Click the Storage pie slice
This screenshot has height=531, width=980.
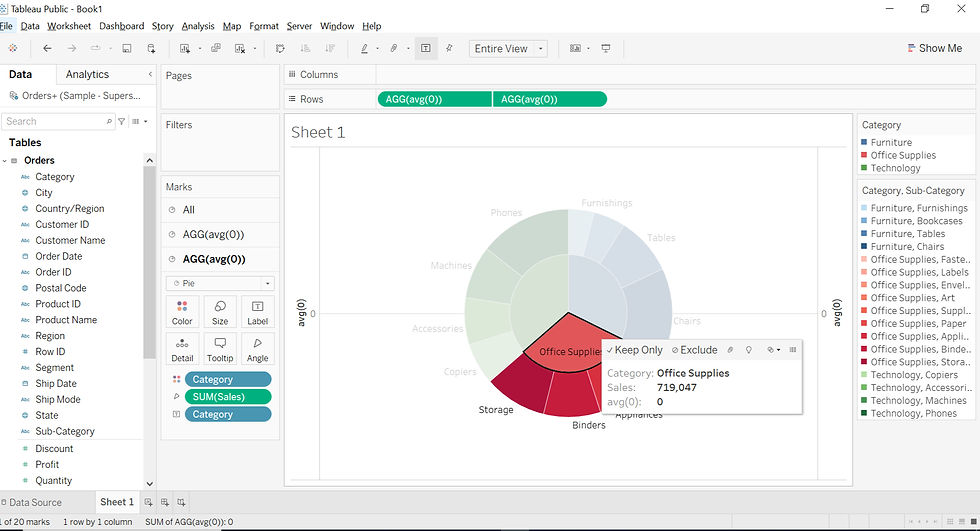(522, 385)
